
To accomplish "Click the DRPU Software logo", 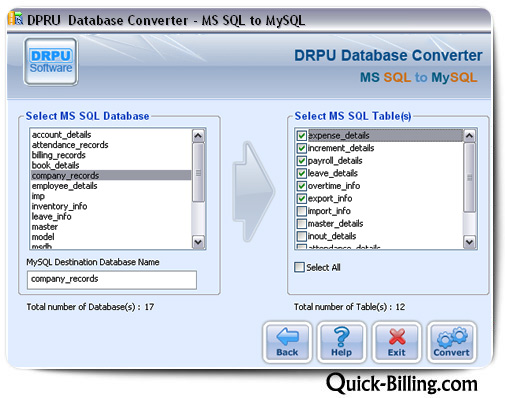I will (x=51, y=62).
